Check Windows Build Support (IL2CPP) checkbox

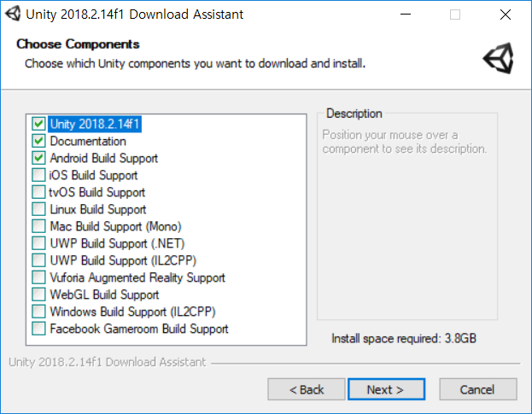(38, 312)
